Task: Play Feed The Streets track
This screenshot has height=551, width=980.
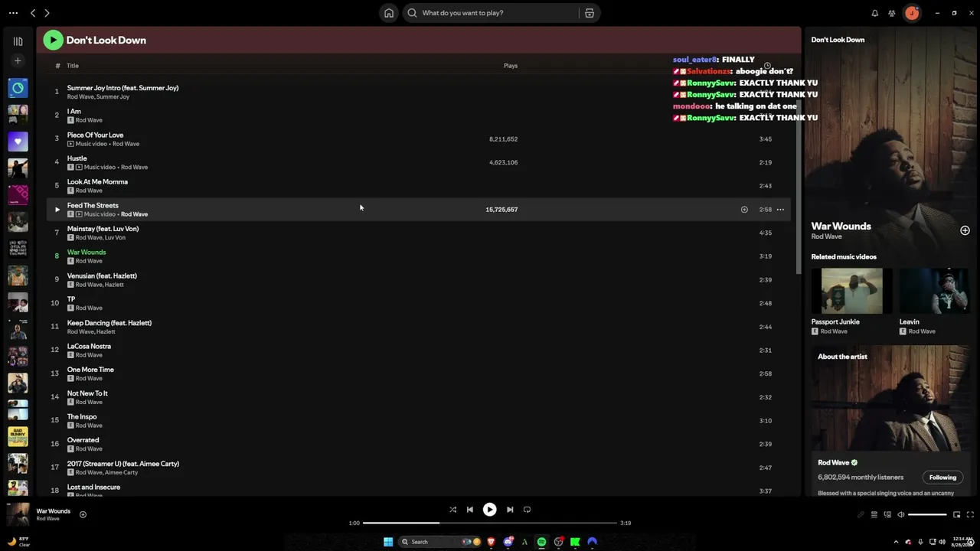Action: pyautogui.click(x=57, y=209)
